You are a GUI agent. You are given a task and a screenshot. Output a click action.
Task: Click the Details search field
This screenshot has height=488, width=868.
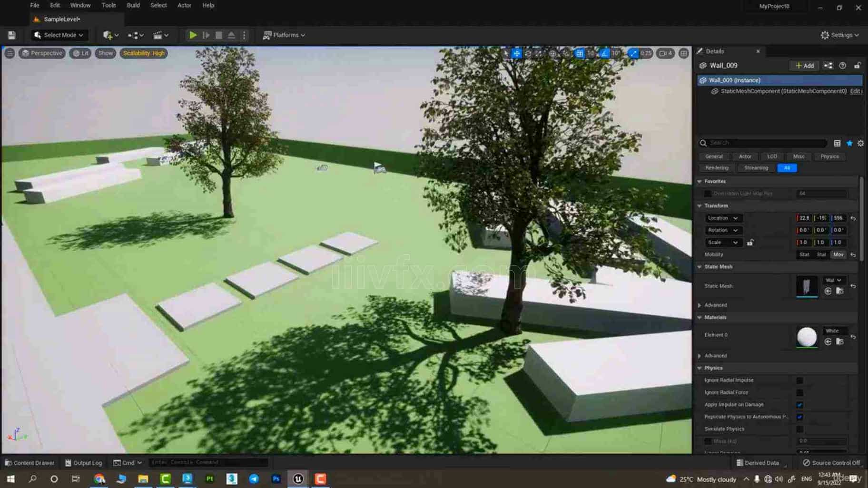pos(763,143)
